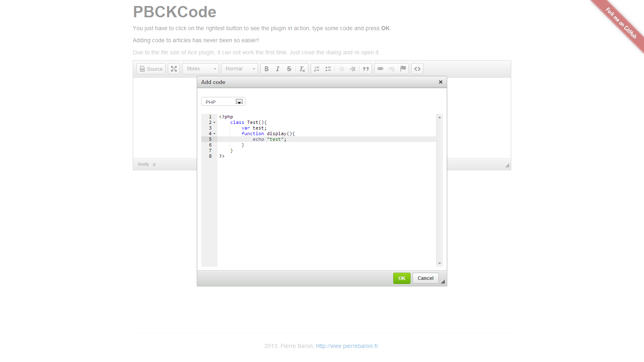The image size is (644, 362).
Task: Open the pierrebaron.fr link
Action: [347, 346]
